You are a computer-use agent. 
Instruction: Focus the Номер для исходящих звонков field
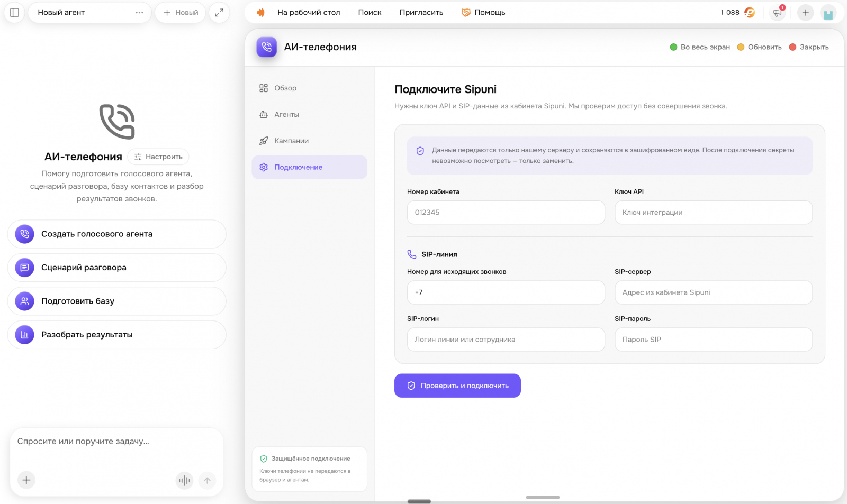(506, 292)
